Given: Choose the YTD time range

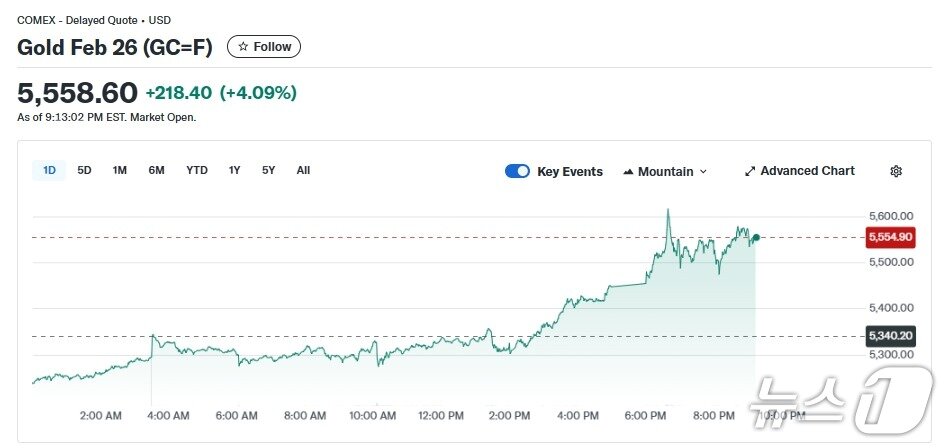Looking at the screenshot, I should [x=197, y=170].
